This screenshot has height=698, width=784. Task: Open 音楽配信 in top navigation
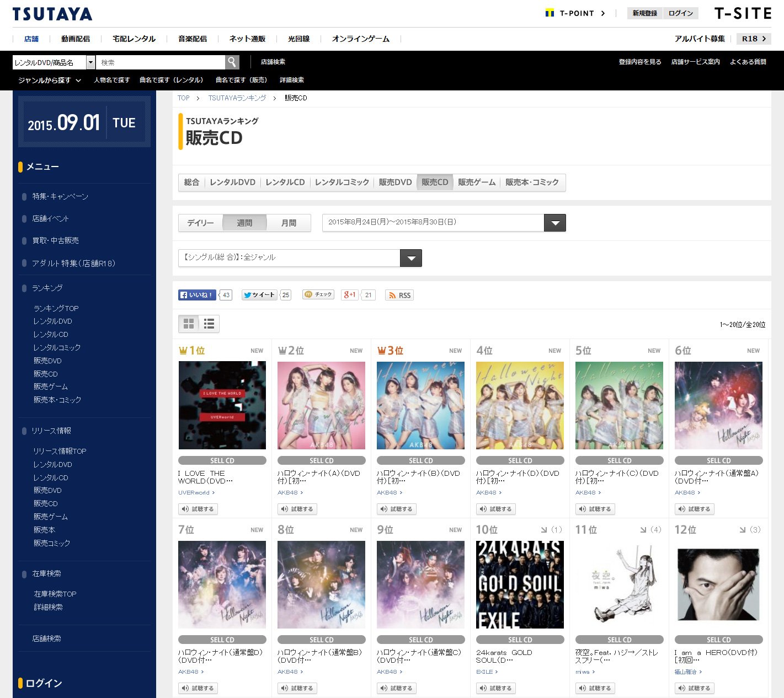pos(193,39)
